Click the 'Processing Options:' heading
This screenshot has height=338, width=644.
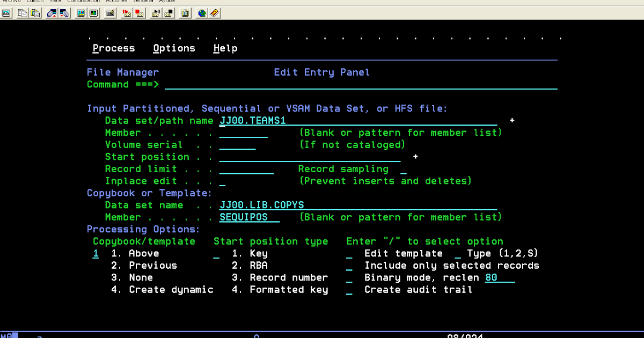click(x=144, y=229)
